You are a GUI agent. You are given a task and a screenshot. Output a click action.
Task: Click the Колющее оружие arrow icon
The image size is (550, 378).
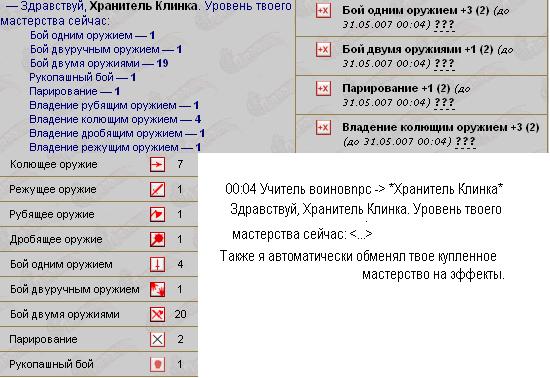[157, 164]
